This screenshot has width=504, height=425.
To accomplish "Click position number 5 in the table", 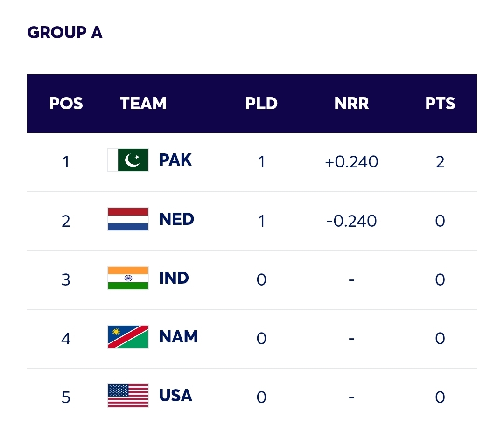I will 66,397.
